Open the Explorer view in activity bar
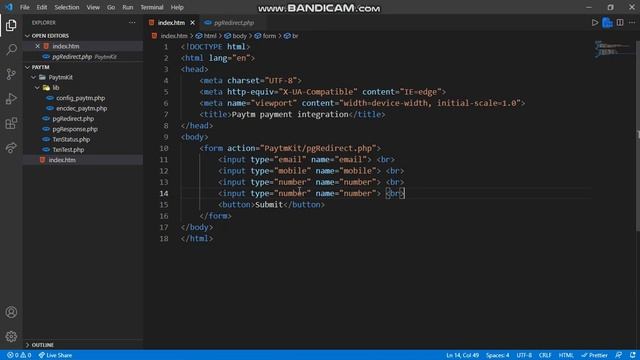This screenshot has width=640, height=360. click(x=11, y=25)
